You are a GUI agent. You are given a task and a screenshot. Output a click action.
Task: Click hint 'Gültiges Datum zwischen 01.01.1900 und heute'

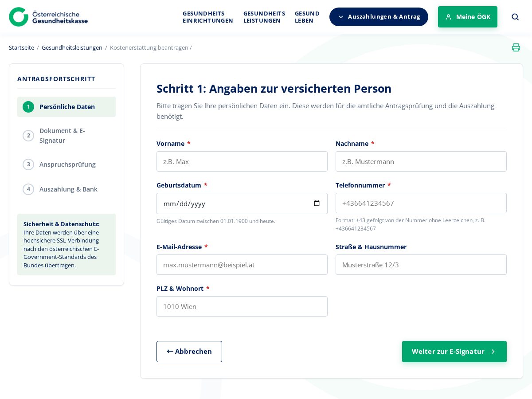coord(216,221)
